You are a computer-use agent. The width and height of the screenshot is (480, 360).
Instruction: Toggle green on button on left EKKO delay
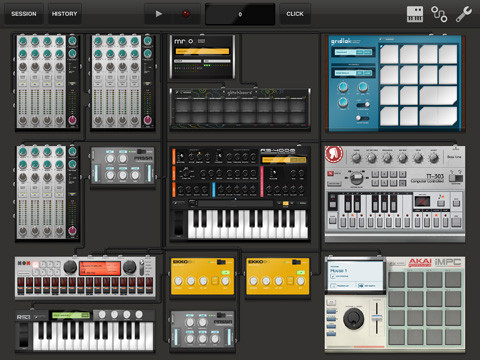point(226,273)
